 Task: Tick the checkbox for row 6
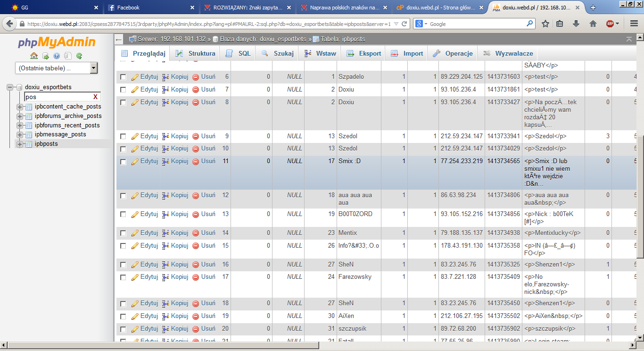click(123, 77)
